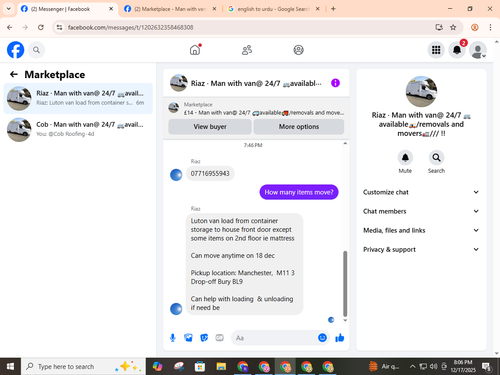
Task: Open Chrome's three-dot menu
Action: tap(490, 27)
